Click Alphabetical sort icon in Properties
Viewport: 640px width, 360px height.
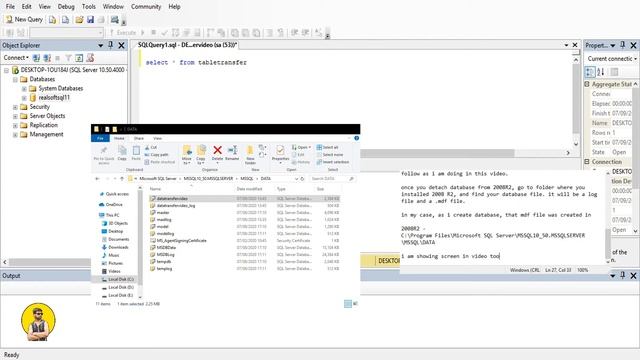pyautogui.click(x=601, y=72)
